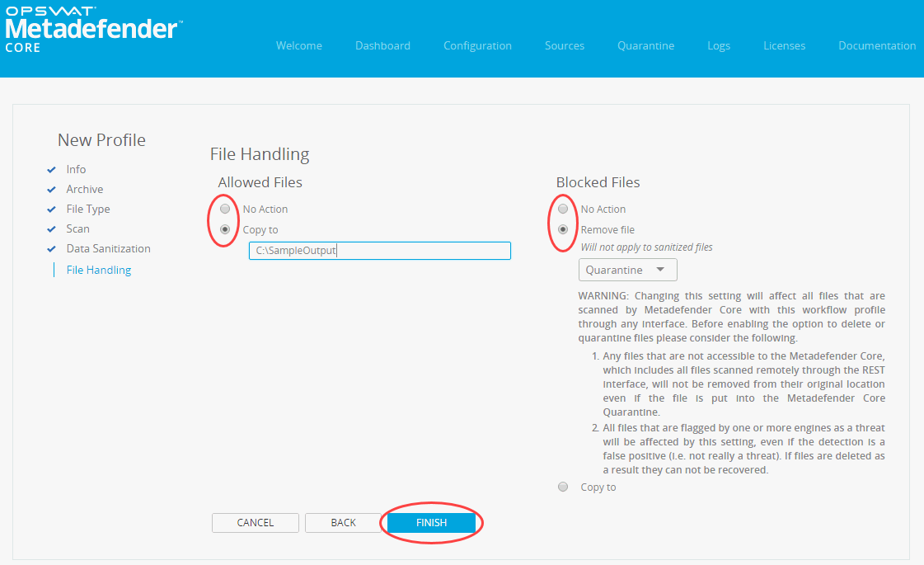Open the Welcome page

pyautogui.click(x=298, y=45)
